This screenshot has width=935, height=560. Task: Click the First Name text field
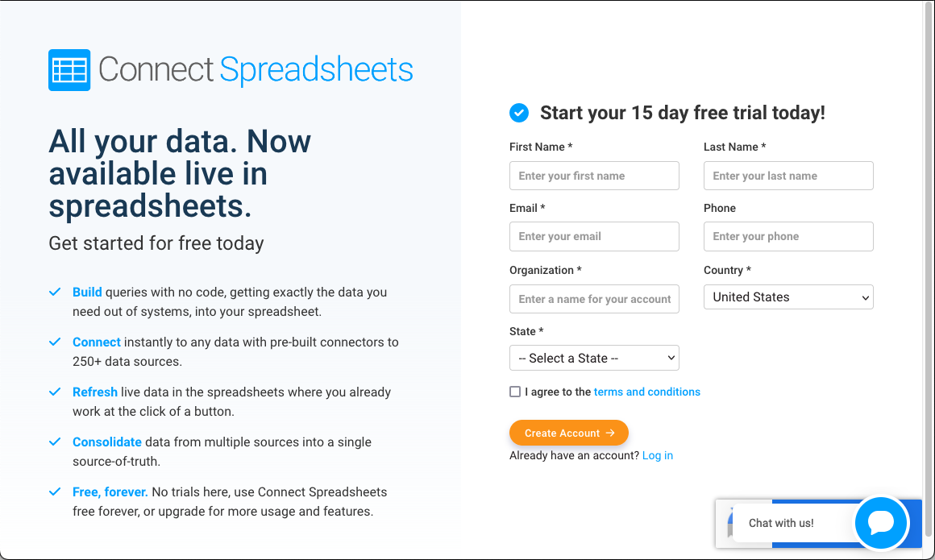click(x=594, y=176)
